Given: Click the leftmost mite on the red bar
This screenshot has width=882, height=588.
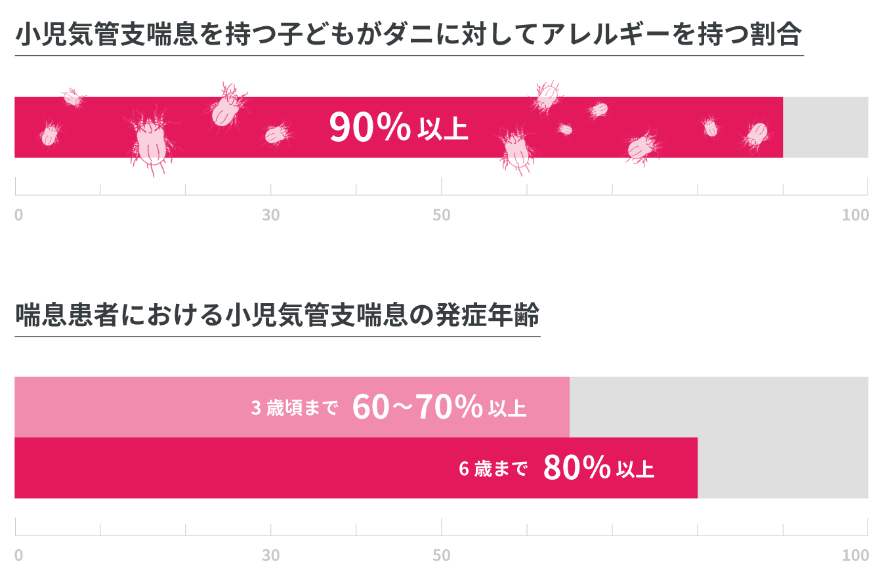Looking at the screenshot, I should 50,135.
